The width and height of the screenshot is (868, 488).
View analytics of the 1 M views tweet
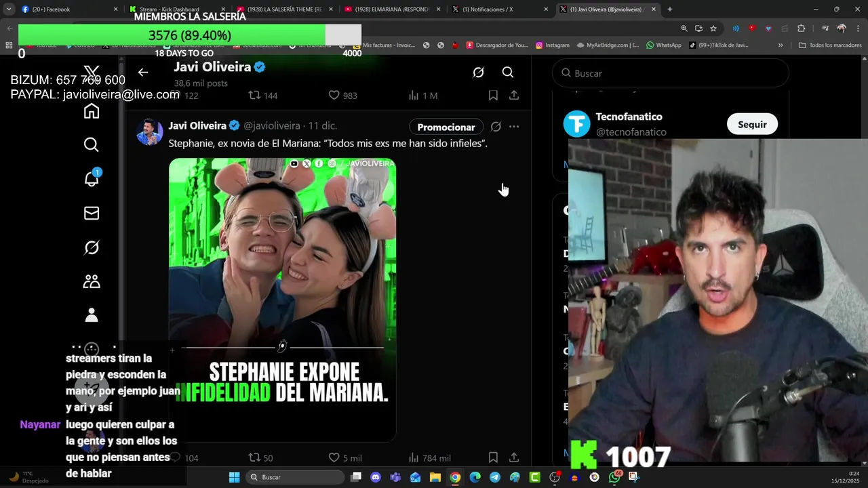[x=422, y=96]
